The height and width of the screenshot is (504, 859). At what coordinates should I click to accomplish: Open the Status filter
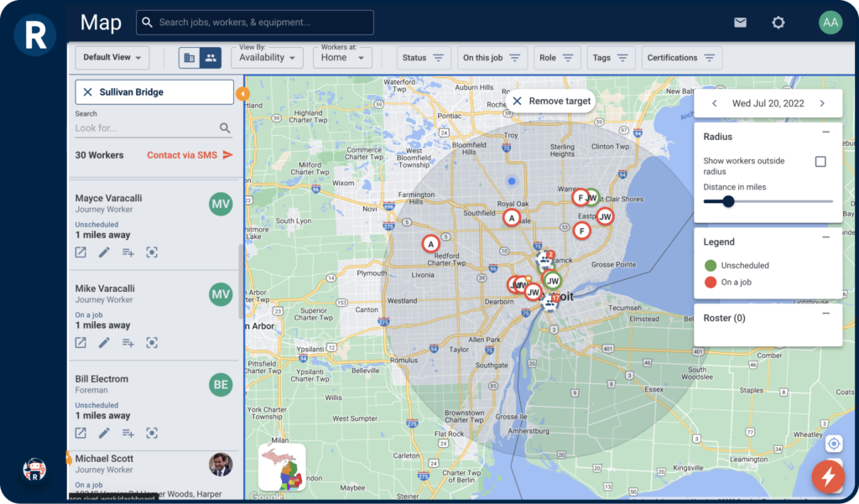[x=423, y=58]
